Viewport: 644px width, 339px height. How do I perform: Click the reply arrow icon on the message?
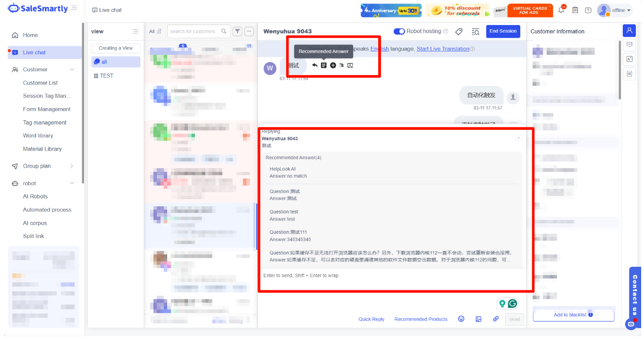[x=315, y=65]
